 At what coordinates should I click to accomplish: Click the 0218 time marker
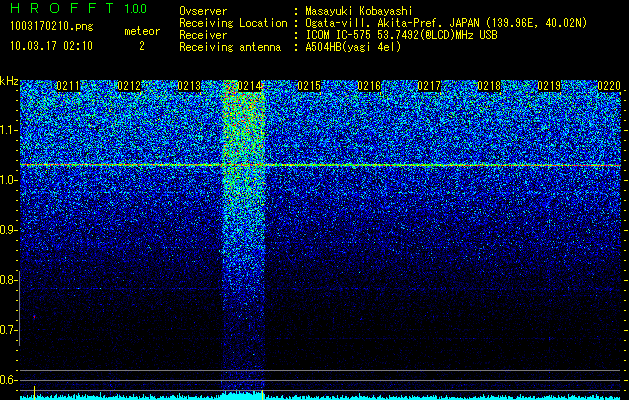(x=489, y=86)
